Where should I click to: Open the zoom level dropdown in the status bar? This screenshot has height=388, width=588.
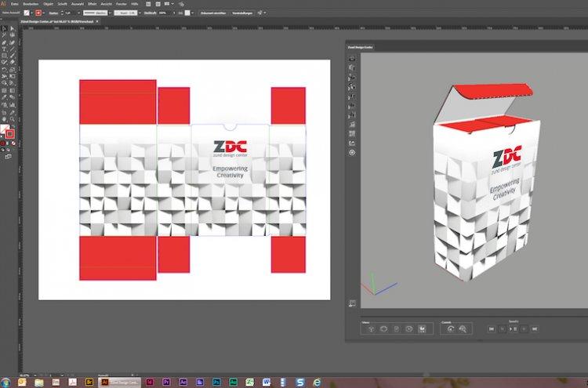(x=34, y=375)
